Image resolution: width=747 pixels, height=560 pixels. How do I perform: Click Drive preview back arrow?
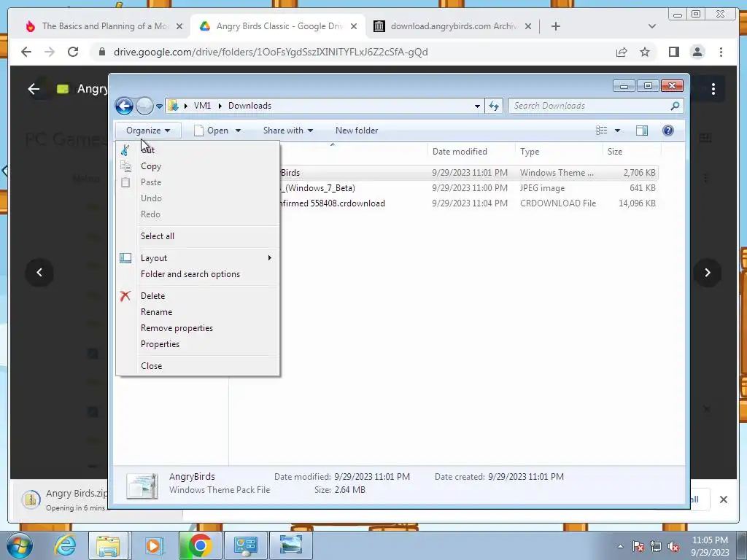pyautogui.click(x=34, y=88)
